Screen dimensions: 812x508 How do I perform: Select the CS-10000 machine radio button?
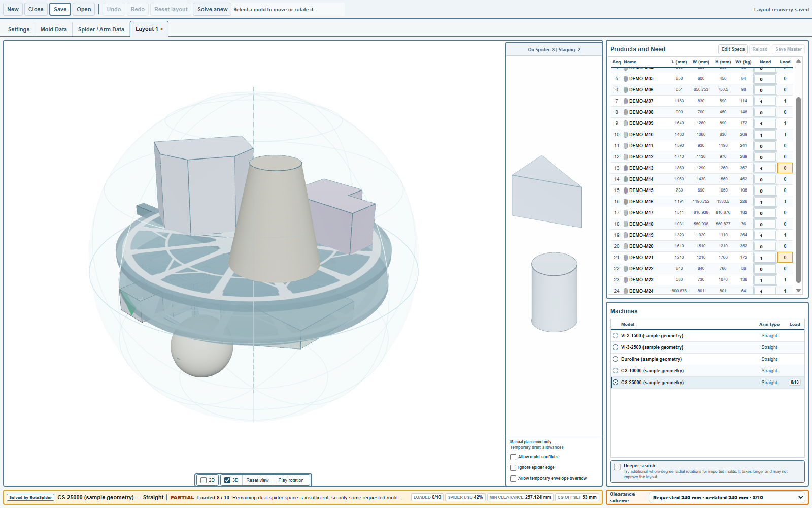616,371
